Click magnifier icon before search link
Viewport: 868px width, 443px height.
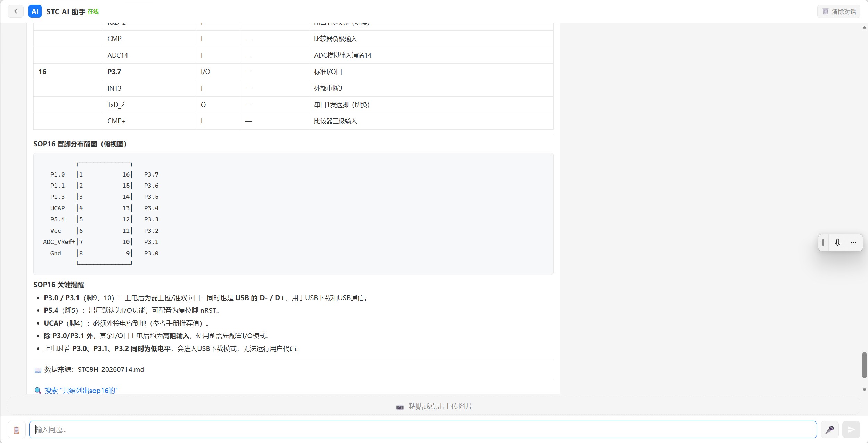[x=38, y=391]
